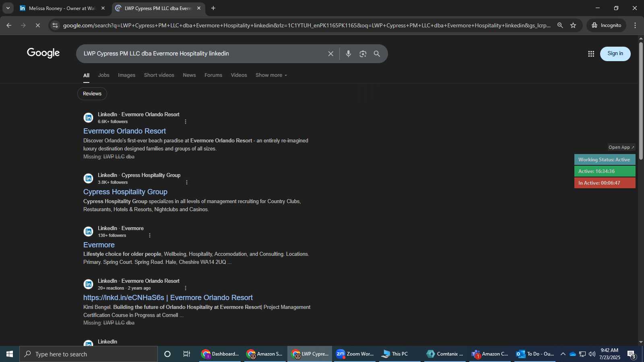Open options for Evermore 130+ followers result
Screen dimensions: 644x362
150,235
